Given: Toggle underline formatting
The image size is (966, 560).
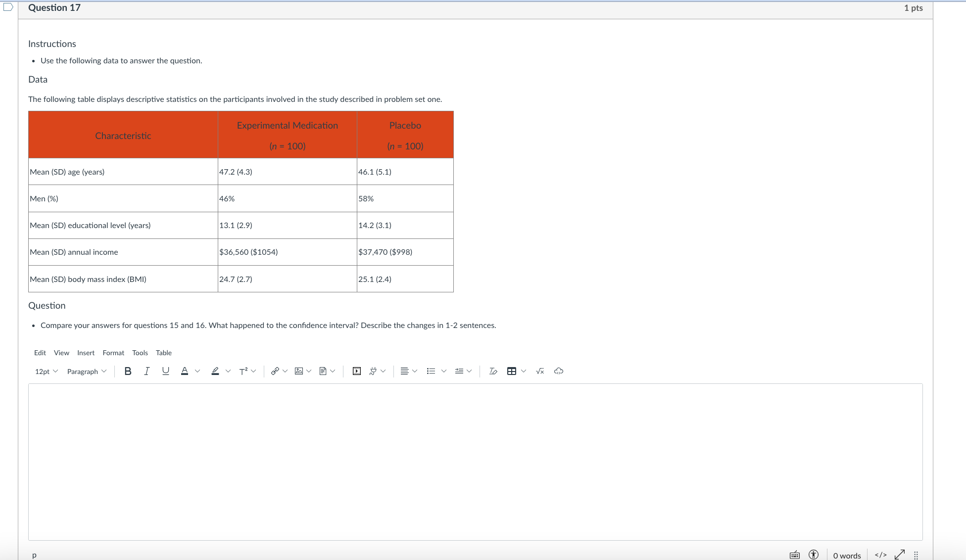Looking at the screenshot, I should point(165,371).
